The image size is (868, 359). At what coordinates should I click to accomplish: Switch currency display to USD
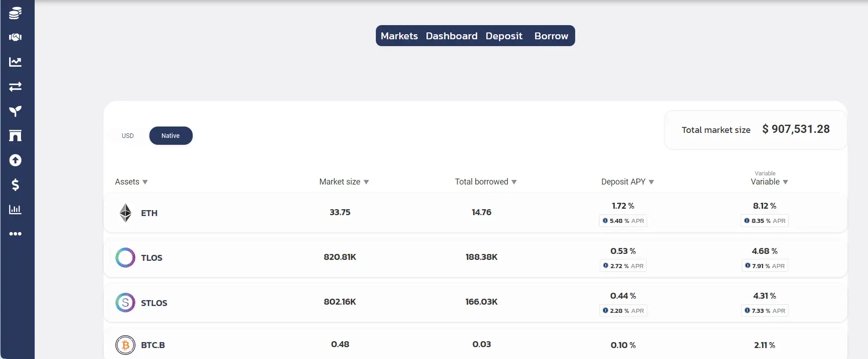tap(128, 136)
